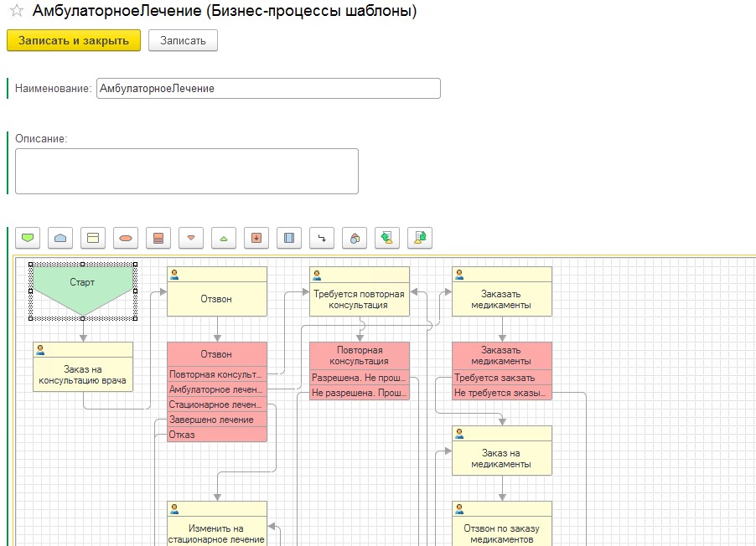756x546 pixels.
Task: Add to favorites with the star icon
Action: coord(17,10)
